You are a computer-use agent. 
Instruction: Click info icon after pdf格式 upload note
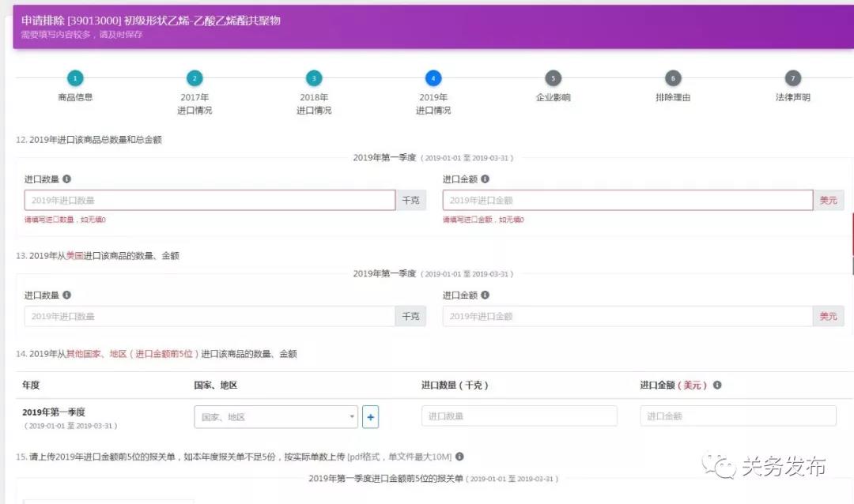tap(459, 457)
